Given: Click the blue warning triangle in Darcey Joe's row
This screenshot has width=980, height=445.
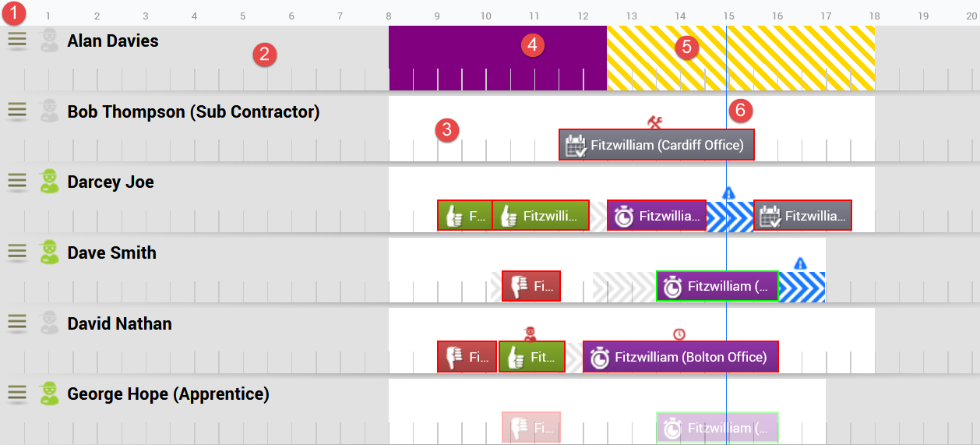Looking at the screenshot, I should tap(728, 192).
